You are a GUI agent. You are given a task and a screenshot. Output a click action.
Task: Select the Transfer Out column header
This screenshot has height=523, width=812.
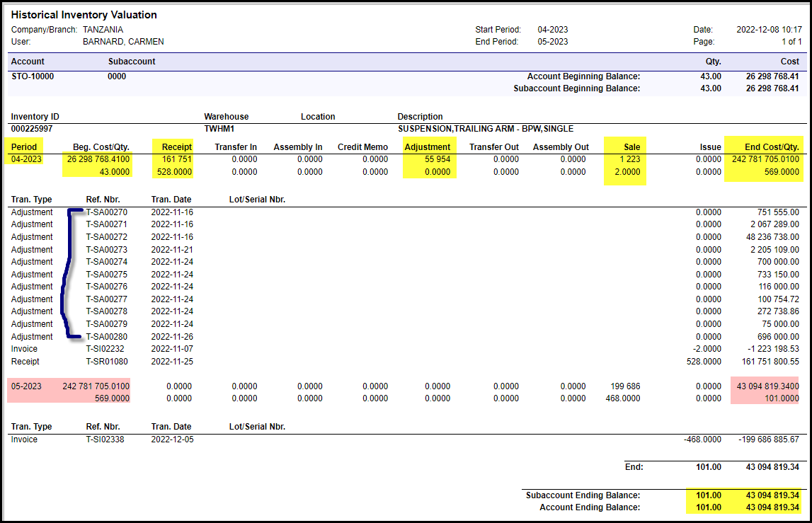coord(493,147)
